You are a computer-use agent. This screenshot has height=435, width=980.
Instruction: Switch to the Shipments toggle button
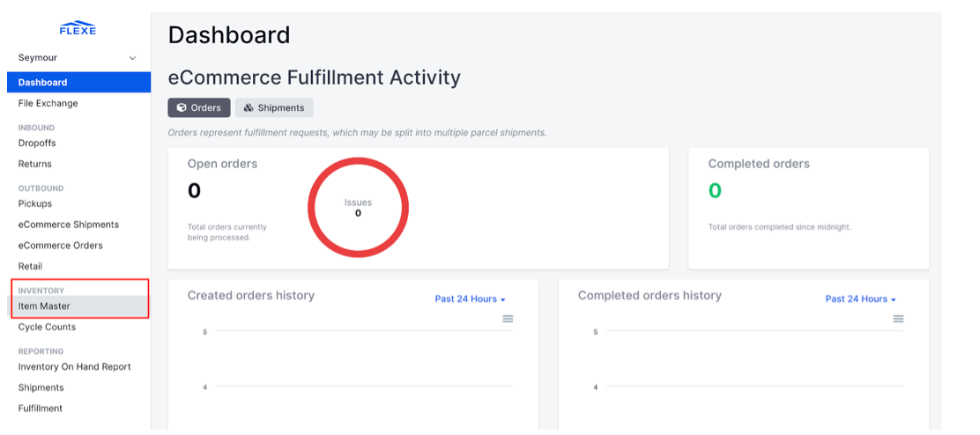click(274, 108)
